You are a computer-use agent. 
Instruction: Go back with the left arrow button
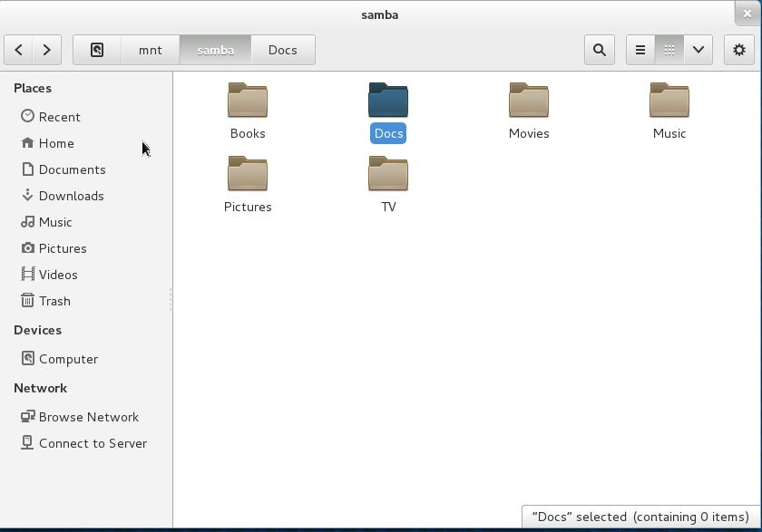[x=18, y=50]
